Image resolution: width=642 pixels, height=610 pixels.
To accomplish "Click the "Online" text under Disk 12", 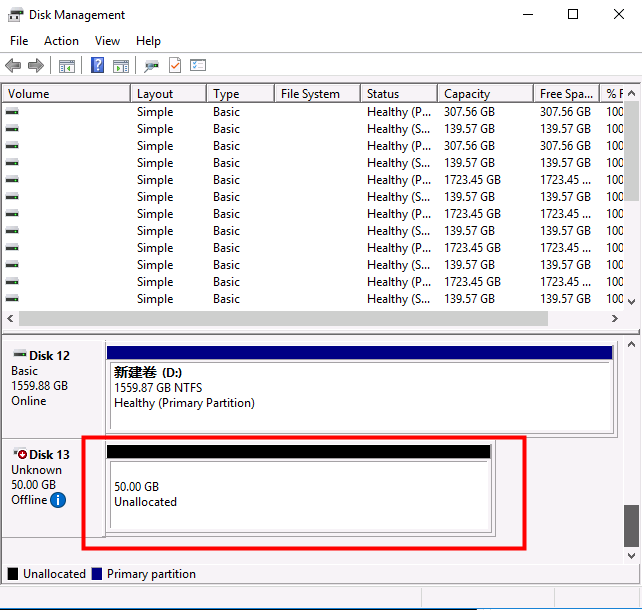I will pyautogui.click(x=29, y=401).
